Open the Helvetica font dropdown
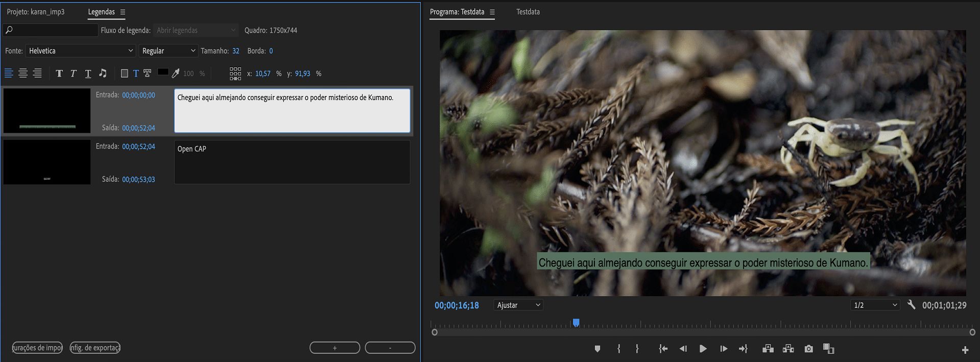Viewport: 980px width, 362px height. (x=80, y=51)
